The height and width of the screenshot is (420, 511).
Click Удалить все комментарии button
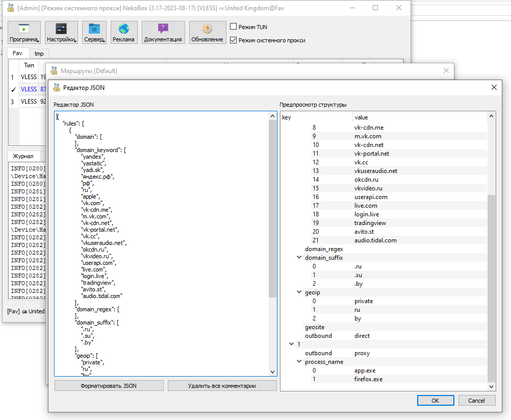pos(222,386)
